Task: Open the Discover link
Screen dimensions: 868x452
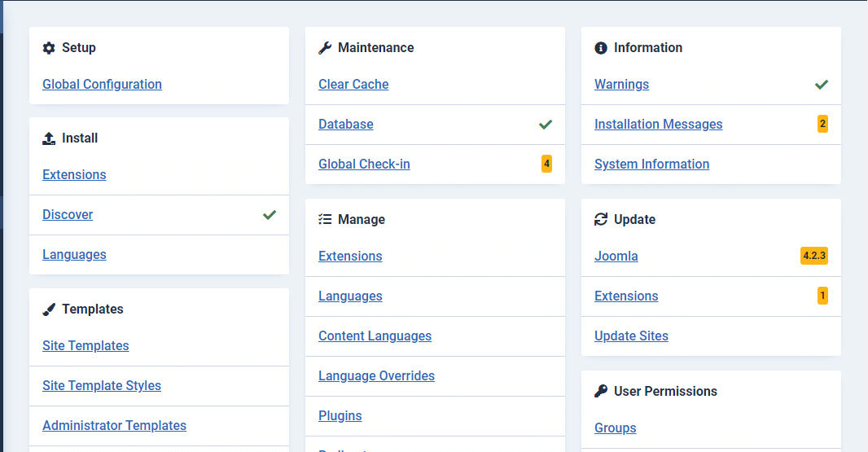Action: point(68,214)
